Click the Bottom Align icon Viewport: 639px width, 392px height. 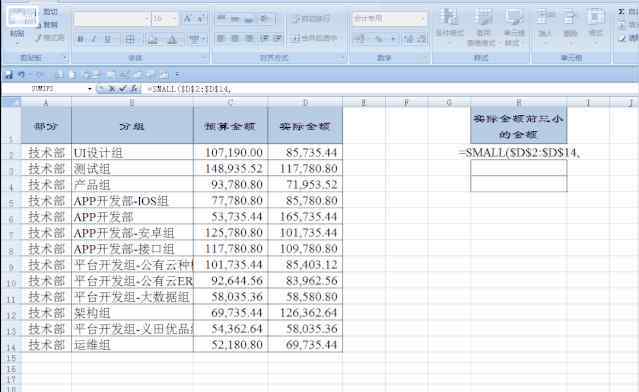coord(249,19)
